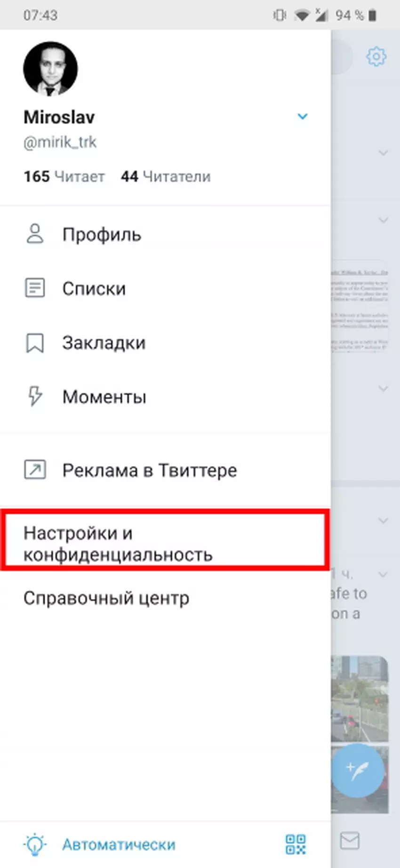Tap the Моменты lightning bolt icon
The image size is (400, 868).
tap(35, 396)
